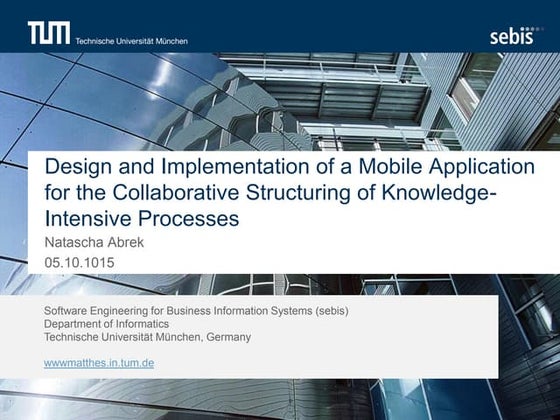Viewport: 560px width, 420px height.
Task: Select the author name 'Natascha Abrek'
Action: [94, 242]
